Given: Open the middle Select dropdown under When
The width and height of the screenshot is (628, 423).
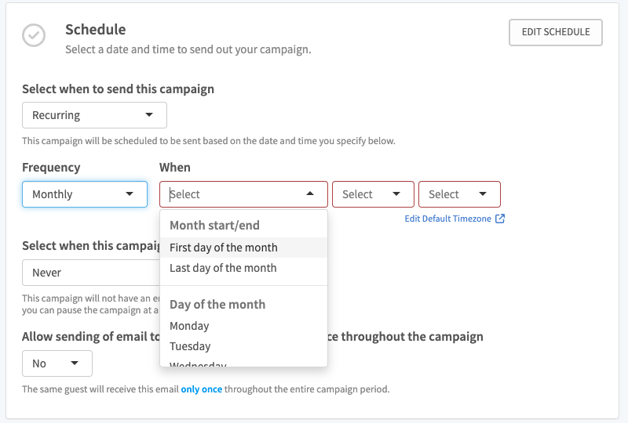Looking at the screenshot, I should 372,194.
